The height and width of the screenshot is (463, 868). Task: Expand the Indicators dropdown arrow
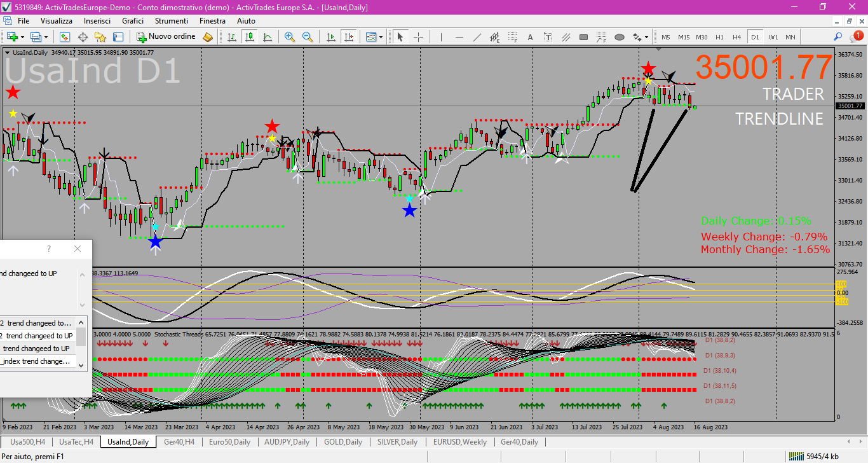coord(381,37)
